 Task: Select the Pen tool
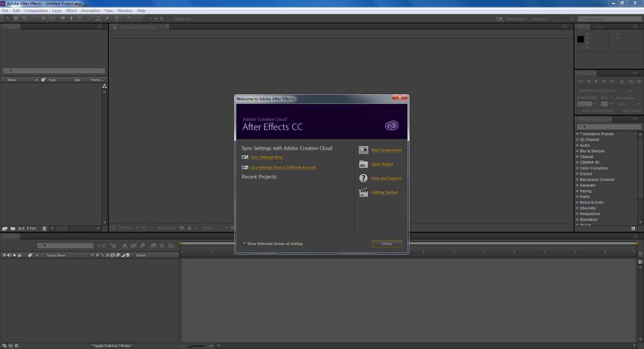[71, 19]
